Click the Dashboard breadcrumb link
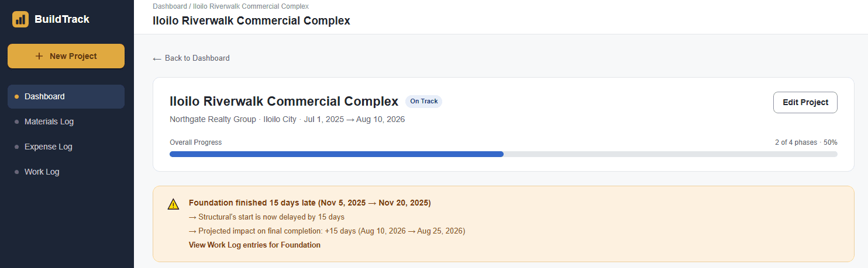Viewport: 868px width, 268px height. 170,6
